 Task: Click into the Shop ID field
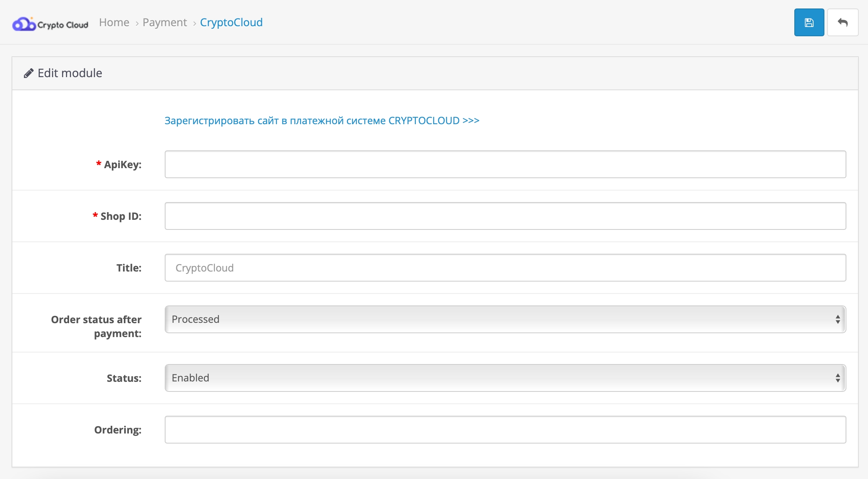pyautogui.click(x=505, y=216)
